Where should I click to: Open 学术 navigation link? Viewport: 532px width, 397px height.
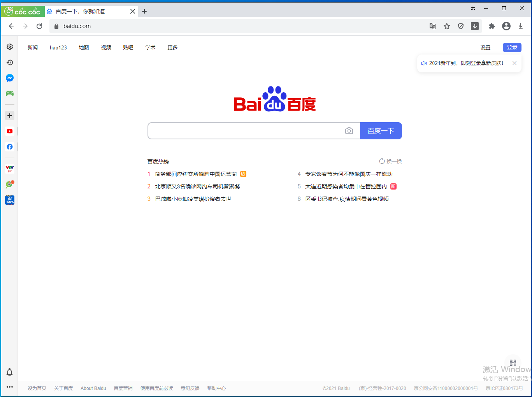pos(150,47)
